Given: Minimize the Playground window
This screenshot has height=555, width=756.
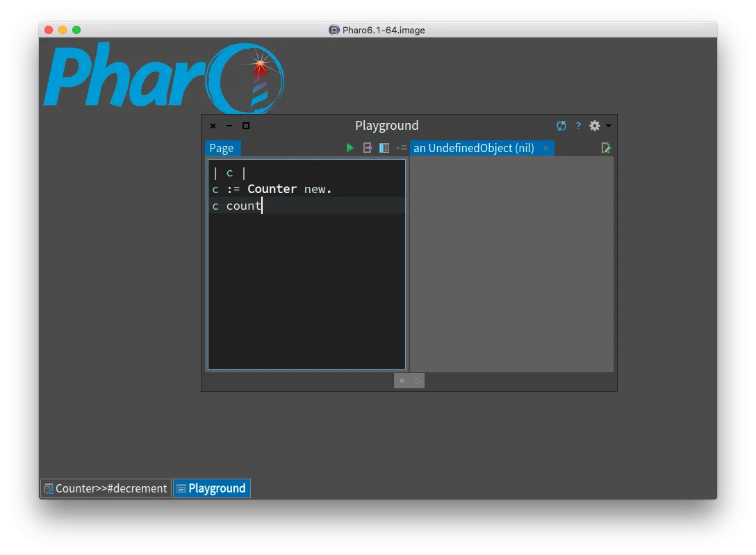Looking at the screenshot, I should pos(229,126).
